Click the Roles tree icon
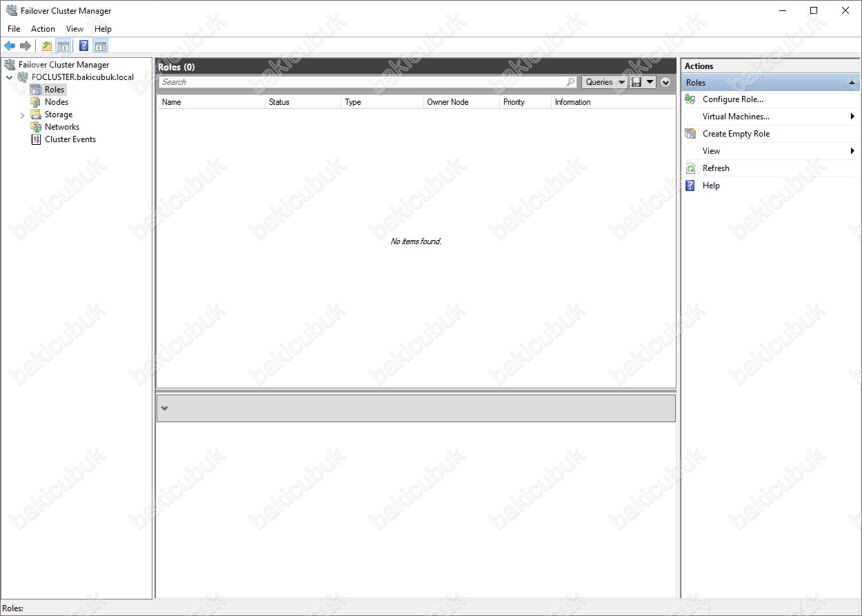Screen dimensions: 862x616 [36, 90]
